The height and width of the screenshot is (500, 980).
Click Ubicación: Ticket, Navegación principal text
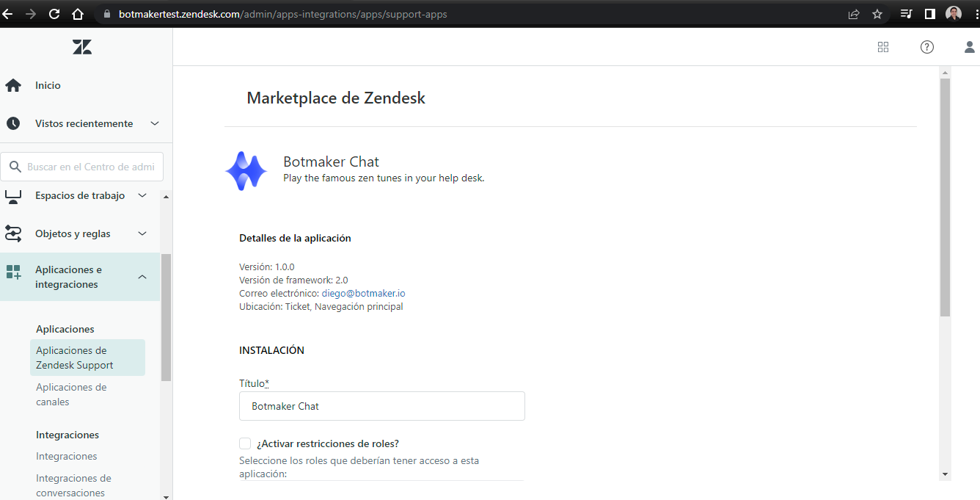click(x=321, y=306)
